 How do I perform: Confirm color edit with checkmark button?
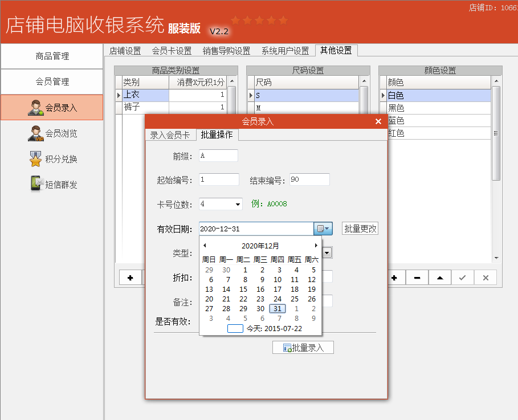pyautogui.click(x=463, y=278)
